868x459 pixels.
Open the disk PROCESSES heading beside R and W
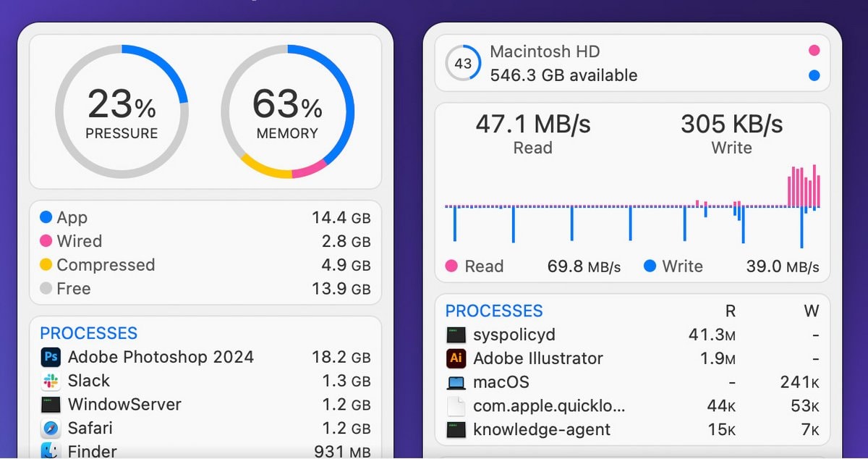point(493,311)
